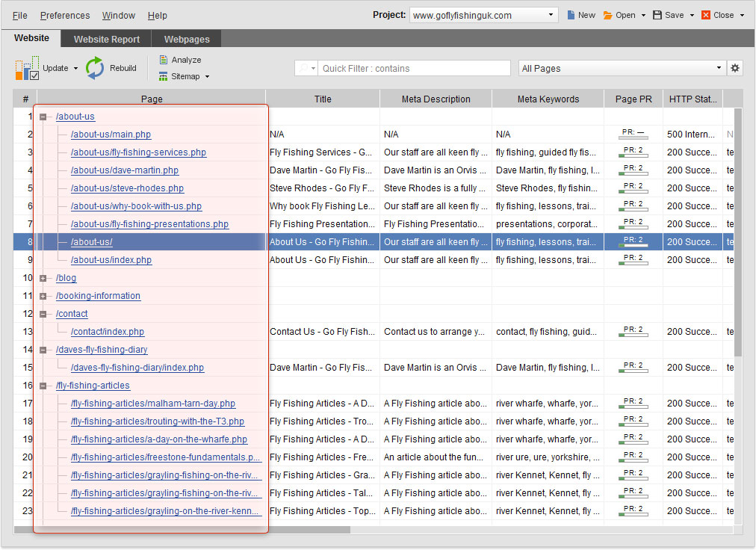This screenshot has width=756, height=550.
Task: Switch to the Website Report tab
Action: pyautogui.click(x=105, y=39)
